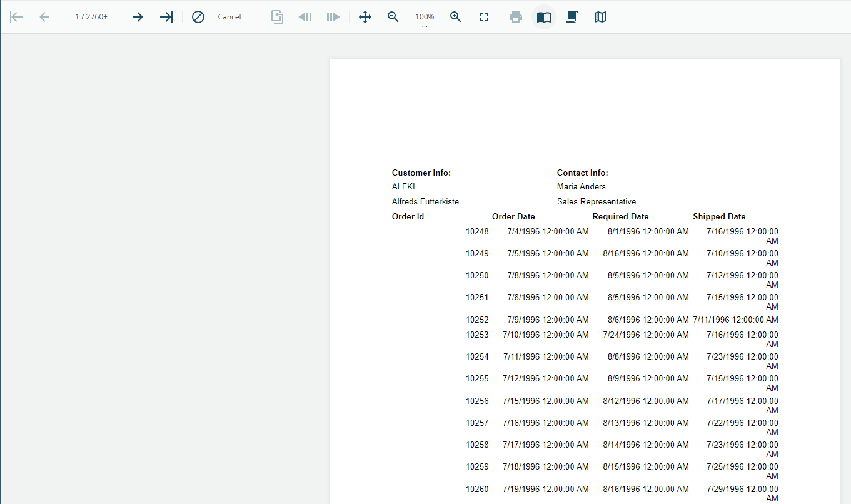Click the Cancel button in toolbar
The width and height of the screenshot is (851, 504).
[x=229, y=17]
